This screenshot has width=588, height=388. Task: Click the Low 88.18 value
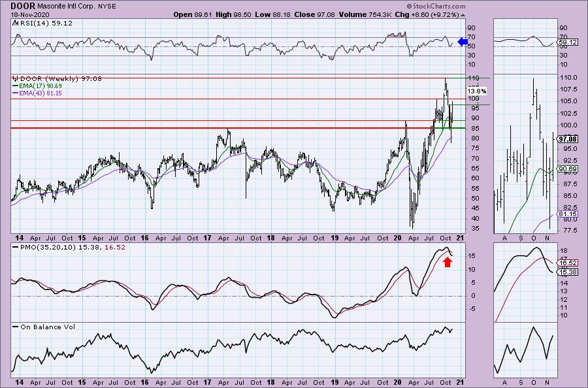coord(272,14)
